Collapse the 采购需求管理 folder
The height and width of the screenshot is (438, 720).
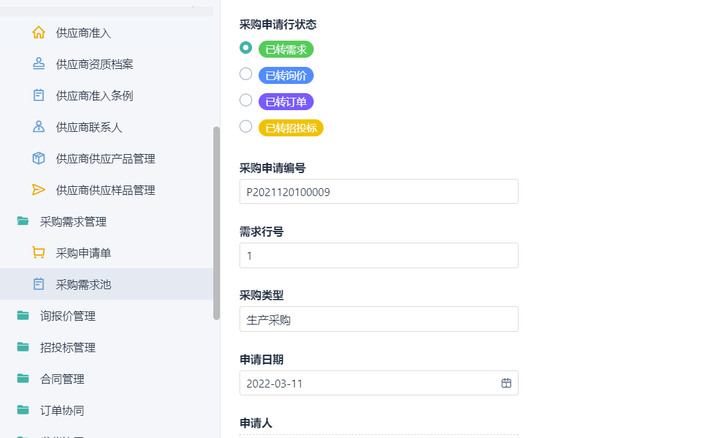72,221
